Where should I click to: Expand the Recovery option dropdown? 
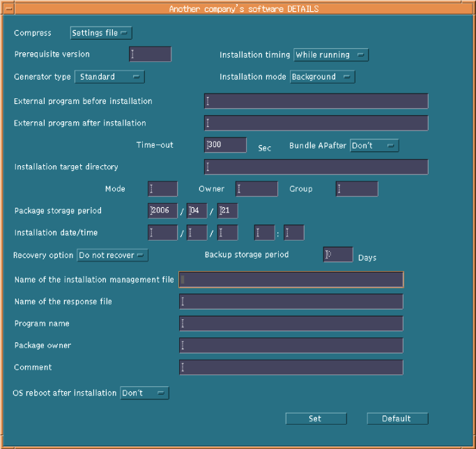click(112, 255)
